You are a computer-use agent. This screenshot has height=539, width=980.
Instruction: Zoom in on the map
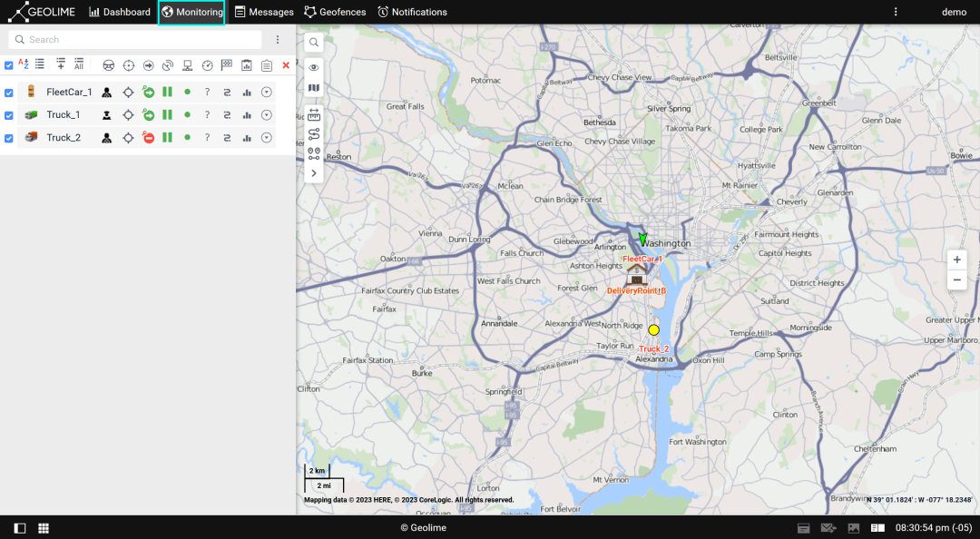click(957, 260)
